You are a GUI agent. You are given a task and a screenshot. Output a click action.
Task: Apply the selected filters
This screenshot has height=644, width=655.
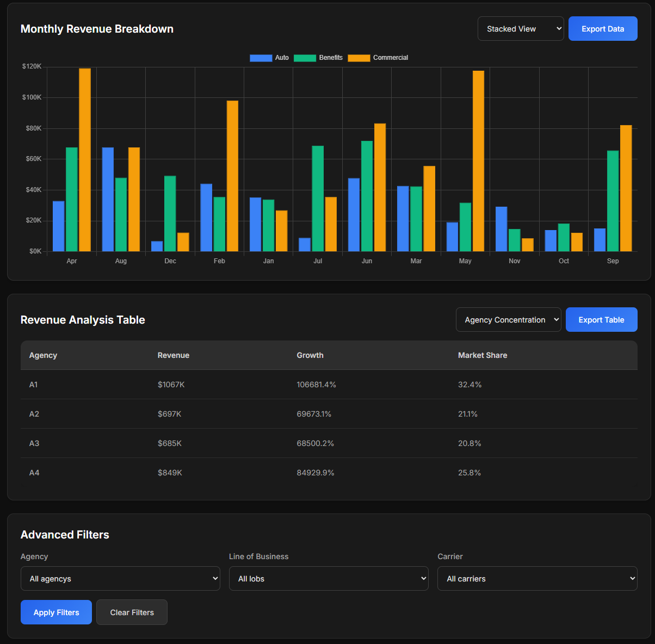(x=56, y=612)
